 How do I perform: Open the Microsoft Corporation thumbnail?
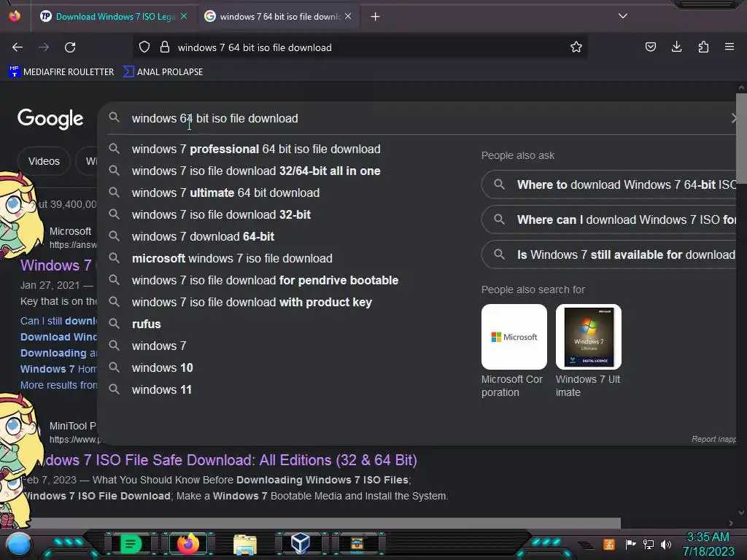[x=514, y=337]
